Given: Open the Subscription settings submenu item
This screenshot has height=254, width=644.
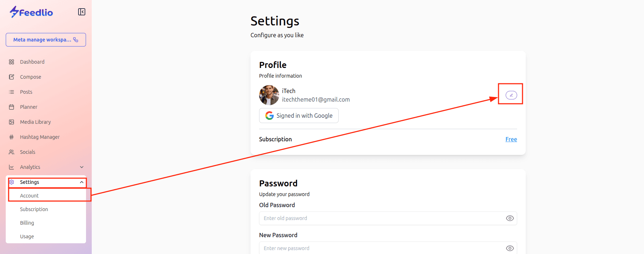Looking at the screenshot, I should (34, 209).
